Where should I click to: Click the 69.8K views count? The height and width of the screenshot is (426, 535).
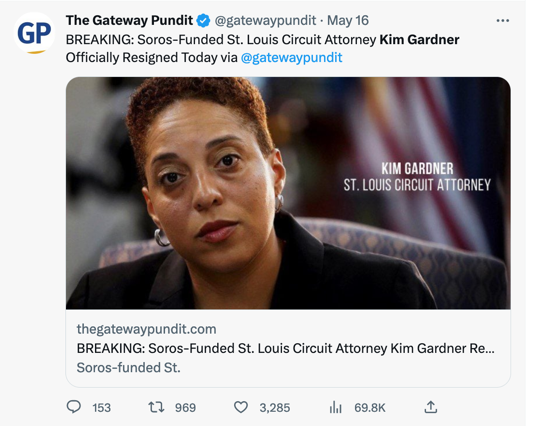370,408
